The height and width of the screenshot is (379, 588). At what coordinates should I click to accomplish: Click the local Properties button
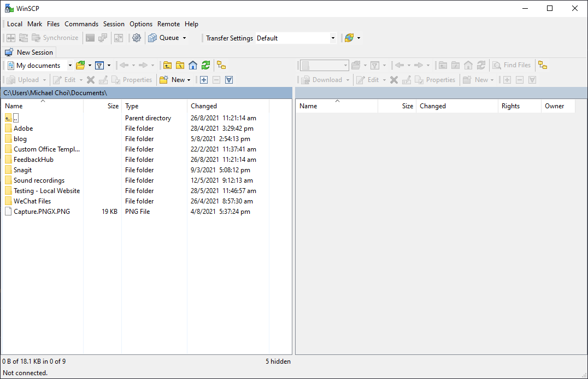click(132, 79)
